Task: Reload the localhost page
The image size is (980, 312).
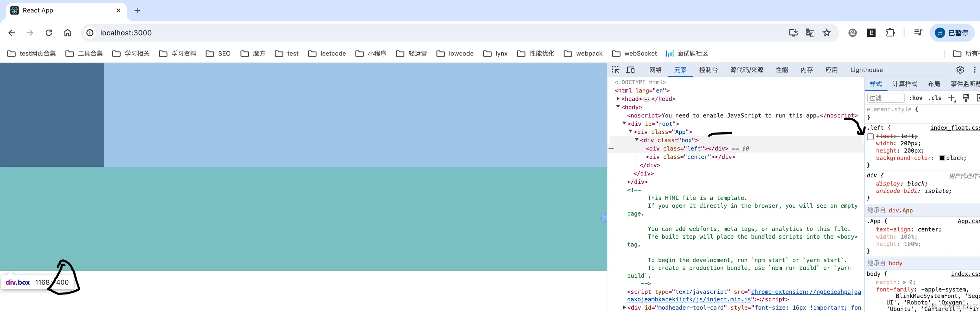Action: 49,33
